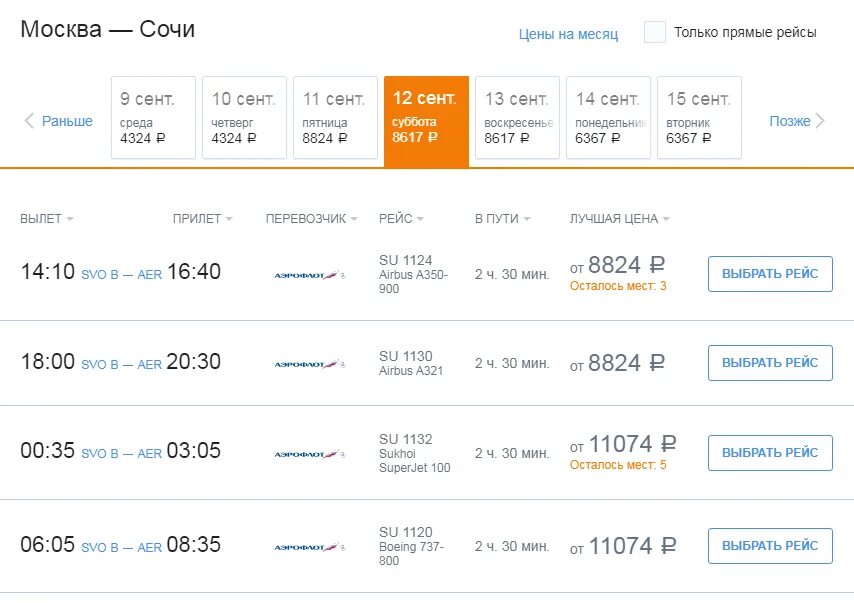Enable the Только прямые рейсы checkbox
The width and height of the screenshot is (854, 603).
tap(655, 32)
